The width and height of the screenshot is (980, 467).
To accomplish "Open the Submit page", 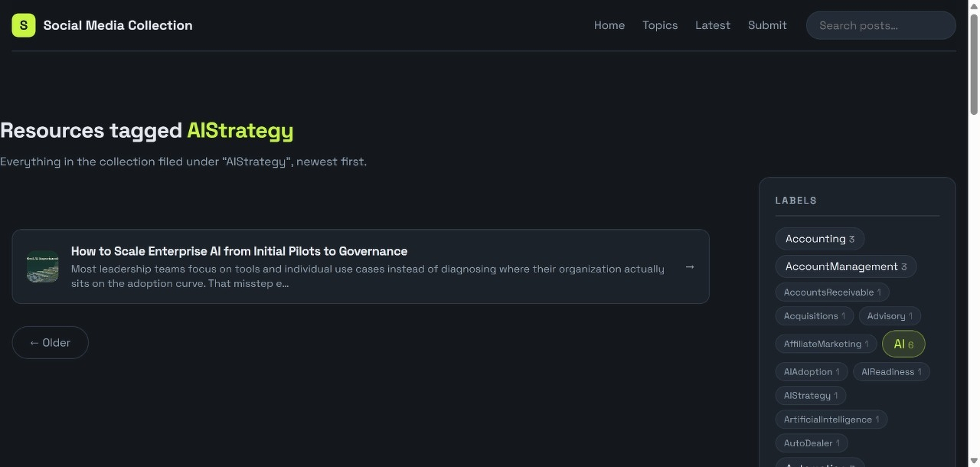I will tap(767, 25).
